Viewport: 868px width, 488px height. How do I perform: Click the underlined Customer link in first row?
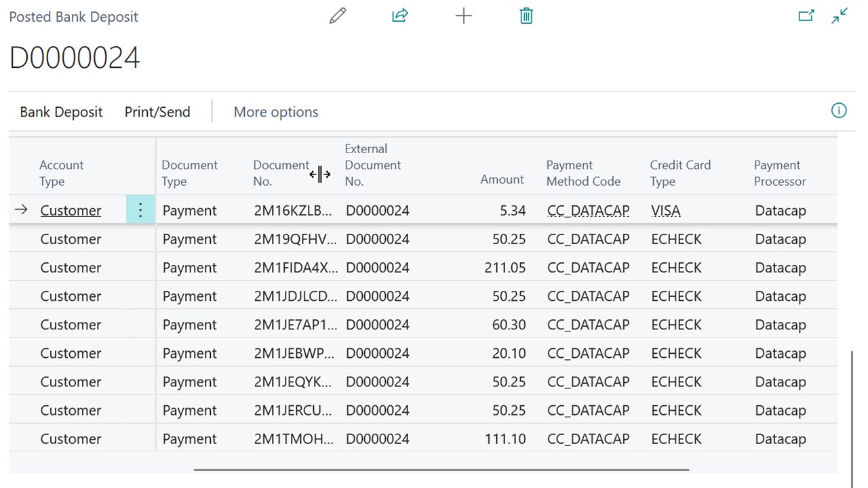point(71,210)
